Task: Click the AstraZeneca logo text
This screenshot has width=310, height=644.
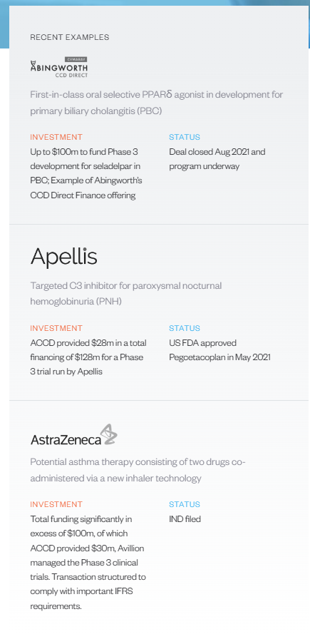Action: [x=66, y=440]
